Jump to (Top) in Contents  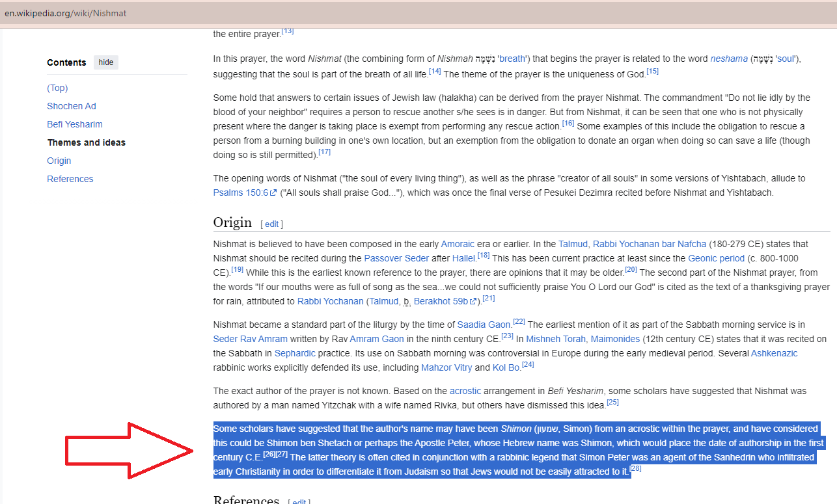point(57,88)
